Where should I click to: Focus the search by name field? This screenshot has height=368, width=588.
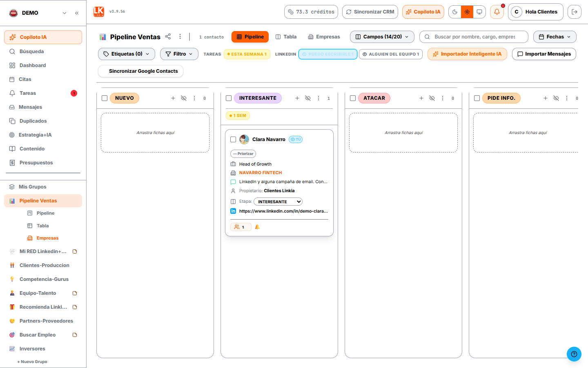click(474, 37)
